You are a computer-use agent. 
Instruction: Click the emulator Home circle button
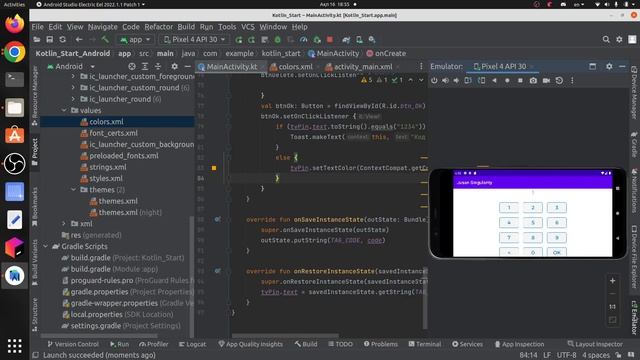click(507, 80)
